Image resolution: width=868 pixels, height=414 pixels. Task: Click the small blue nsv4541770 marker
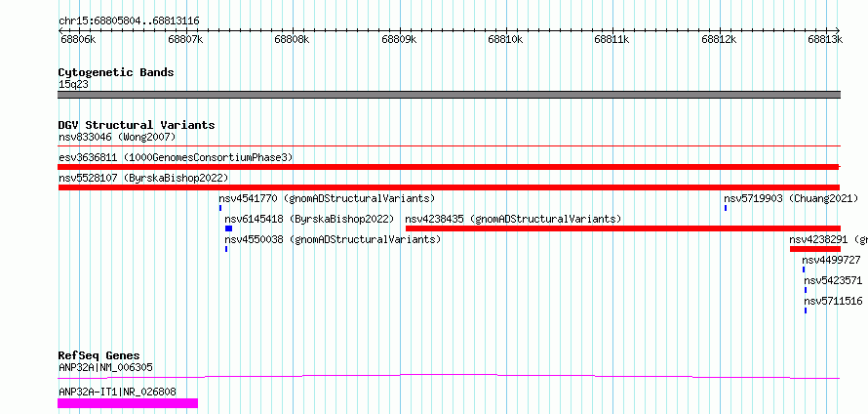point(220,208)
